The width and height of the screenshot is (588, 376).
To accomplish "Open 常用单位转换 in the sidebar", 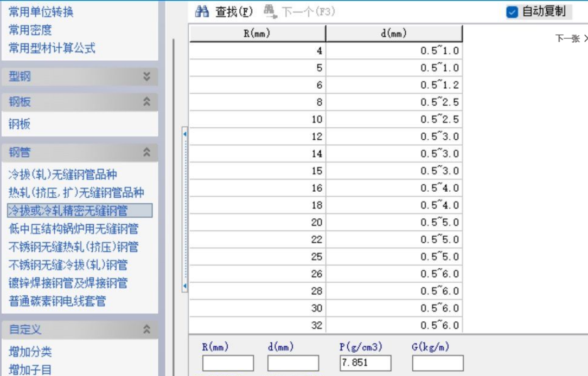I will pyautogui.click(x=41, y=12).
